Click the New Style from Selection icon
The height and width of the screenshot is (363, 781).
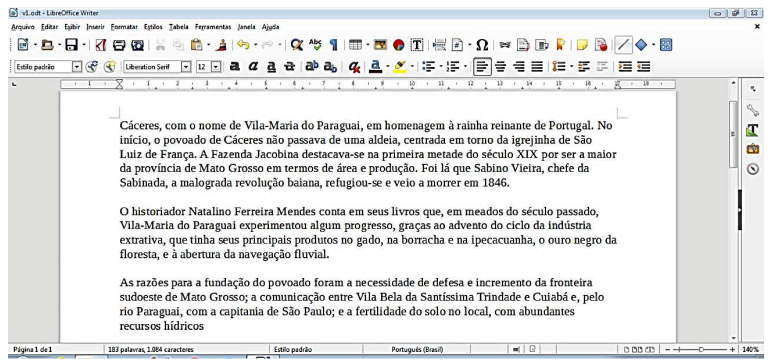point(110,67)
